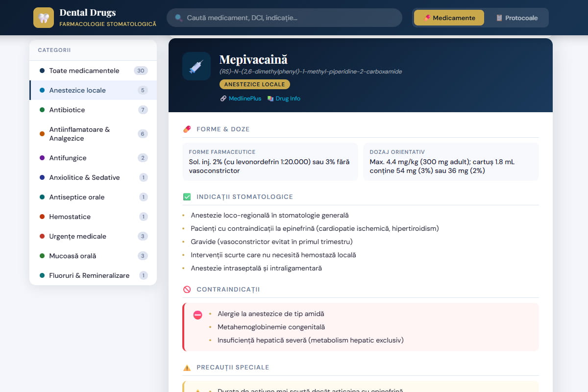Click the syringe icon beside Mepivacaină
588x392 pixels.
[196, 66]
